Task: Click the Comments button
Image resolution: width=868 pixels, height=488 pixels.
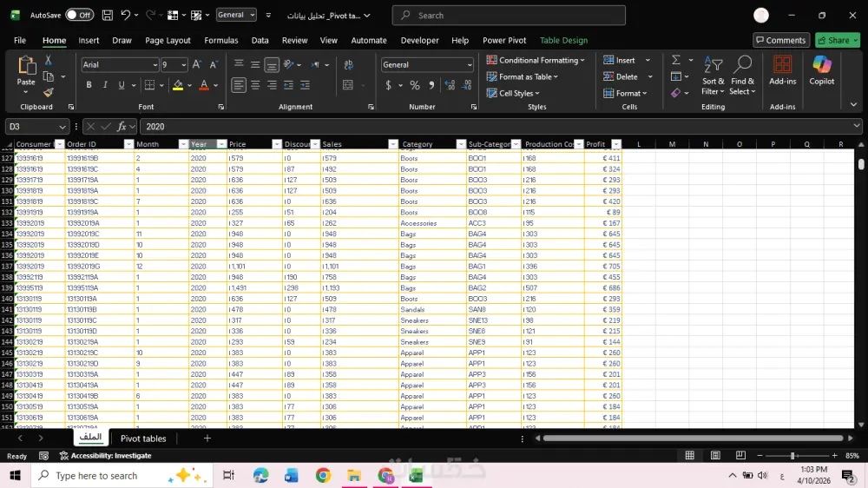Action: pyautogui.click(x=780, y=40)
